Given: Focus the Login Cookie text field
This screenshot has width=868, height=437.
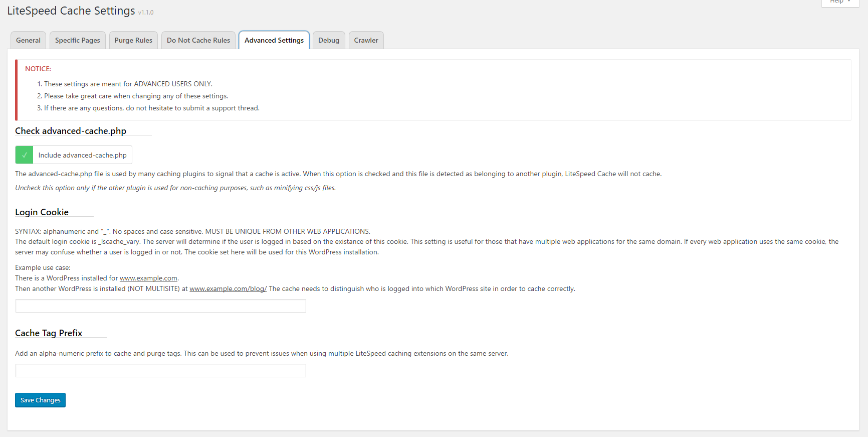Looking at the screenshot, I should [161, 306].
